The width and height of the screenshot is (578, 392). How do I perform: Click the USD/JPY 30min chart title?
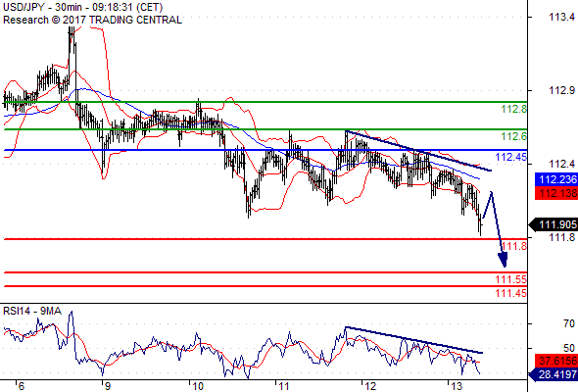83,7
